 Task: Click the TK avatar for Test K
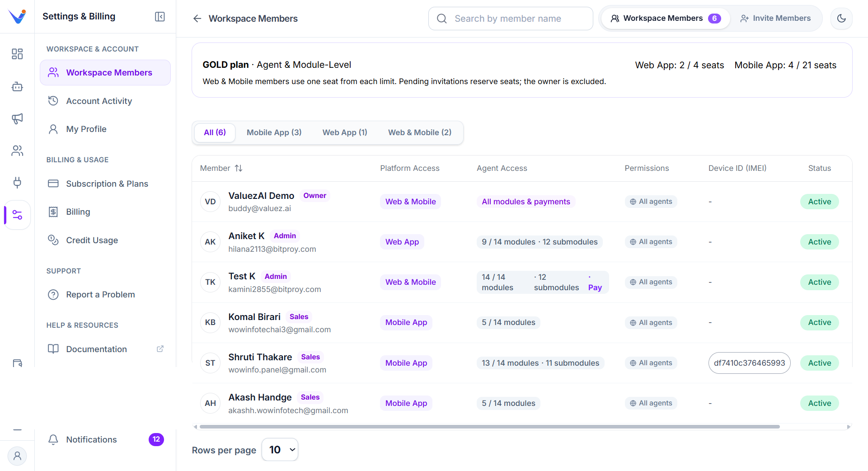click(210, 282)
